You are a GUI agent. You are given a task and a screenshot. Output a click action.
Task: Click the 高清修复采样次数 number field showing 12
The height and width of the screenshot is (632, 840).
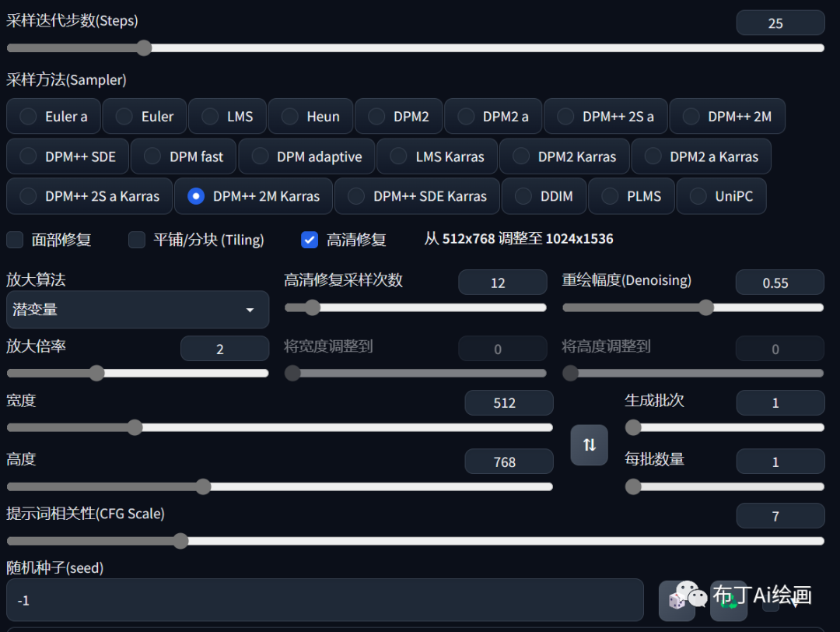(502, 283)
